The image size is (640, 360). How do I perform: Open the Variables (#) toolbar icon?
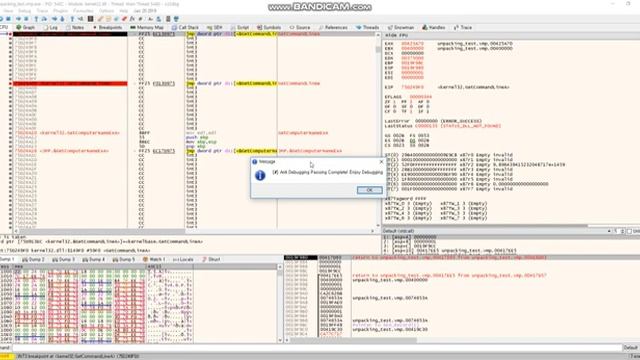click(140, 19)
